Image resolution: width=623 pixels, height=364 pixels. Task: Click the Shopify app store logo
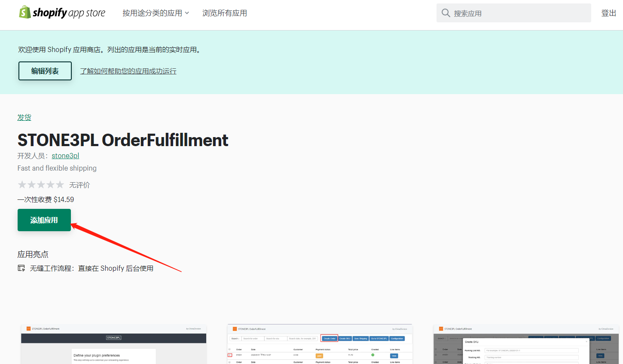[x=62, y=12]
